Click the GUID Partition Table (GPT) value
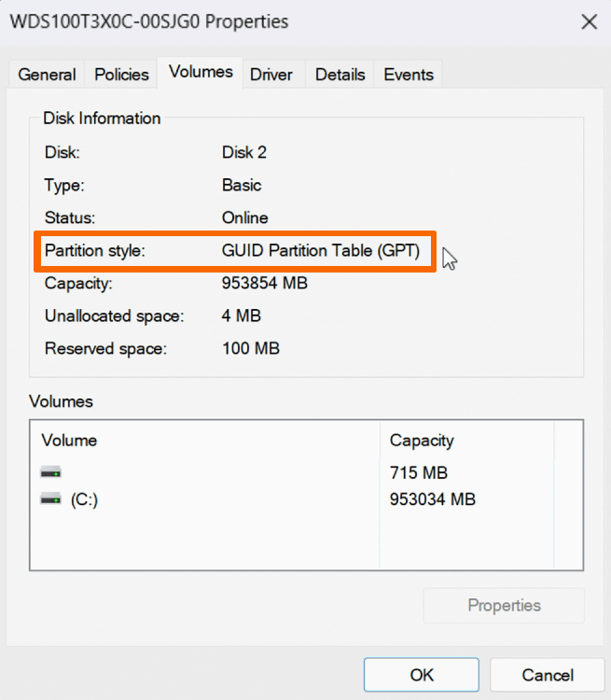Viewport: 611px width, 700px height. (321, 251)
